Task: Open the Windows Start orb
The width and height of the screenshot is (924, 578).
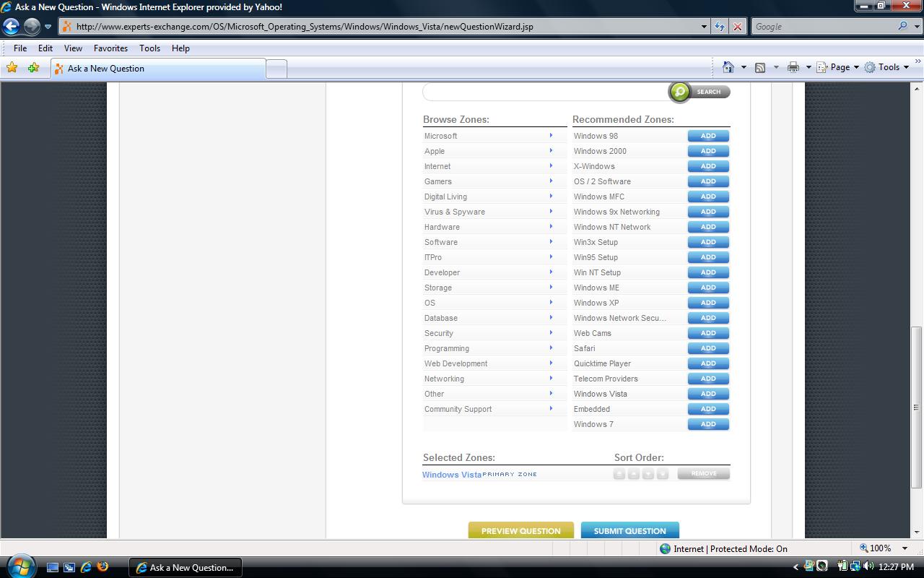Action: [x=19, y=566]
